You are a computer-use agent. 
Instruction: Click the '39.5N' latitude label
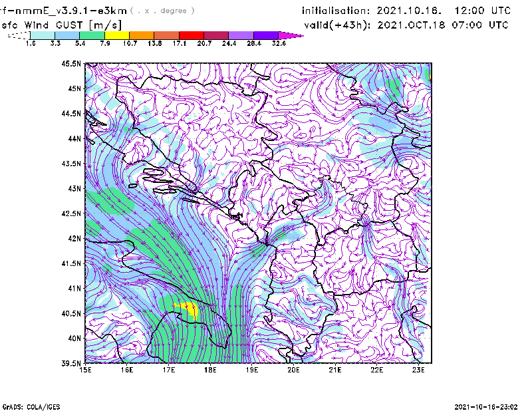click(x=71, y=364)
